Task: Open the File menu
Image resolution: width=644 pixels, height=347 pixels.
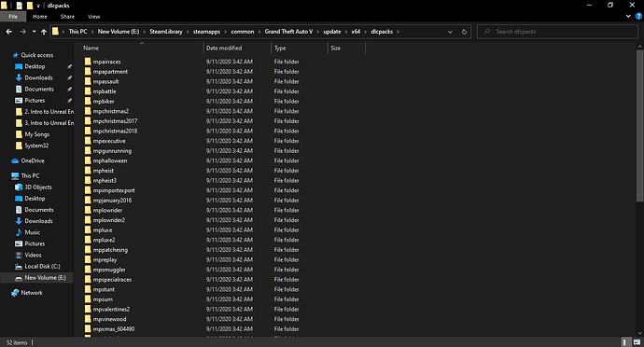Action: click(13, 17)
